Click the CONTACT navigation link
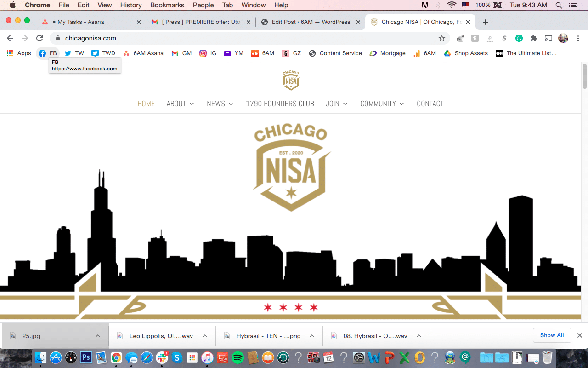This screenshot has width=588, height=368. [x=430, y=103]
